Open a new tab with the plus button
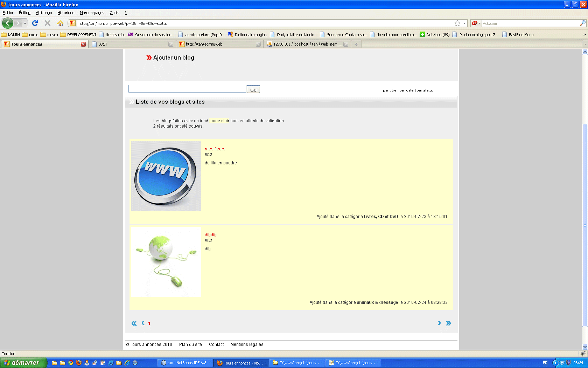588x368 pixels. 356,44
